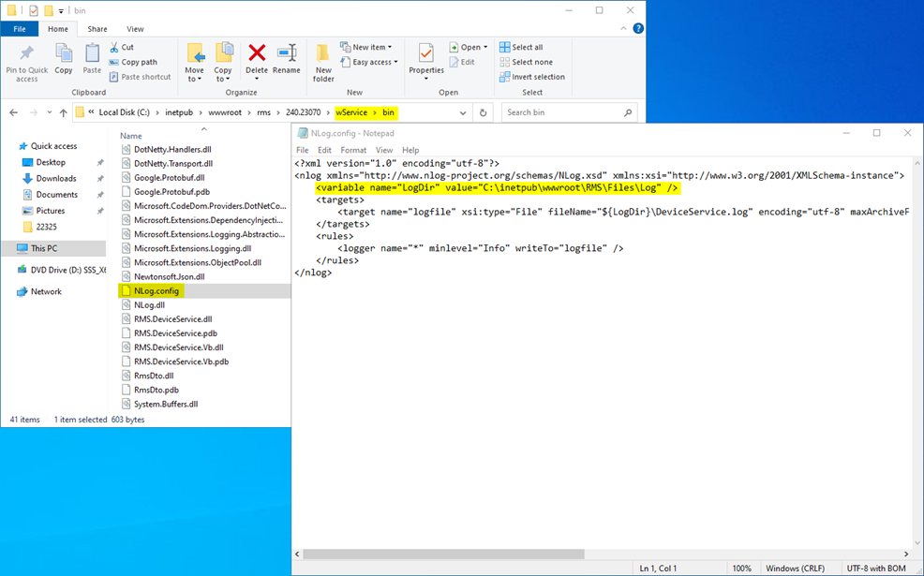Click wService in address breadcrumb
924x576 pixels.
pyautogui.click(x=351, y=112)
